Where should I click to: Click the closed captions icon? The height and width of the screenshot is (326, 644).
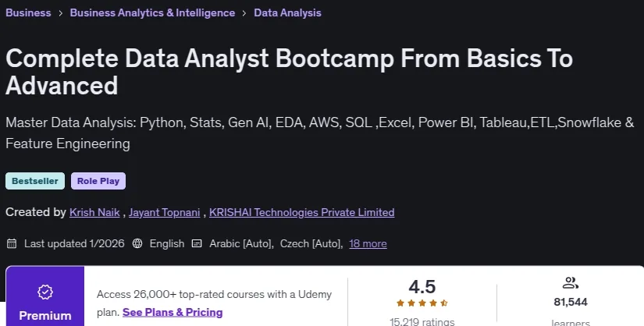[197, 243]
